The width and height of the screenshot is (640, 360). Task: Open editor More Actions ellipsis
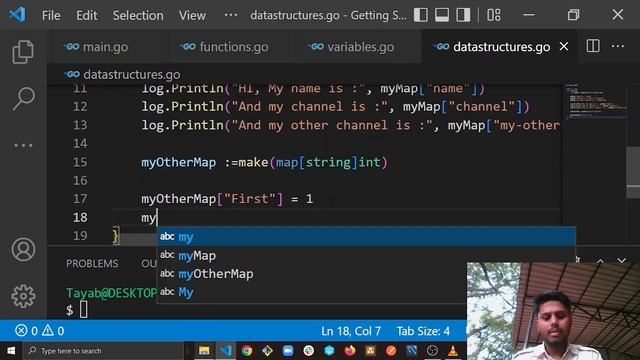[618, 46]
